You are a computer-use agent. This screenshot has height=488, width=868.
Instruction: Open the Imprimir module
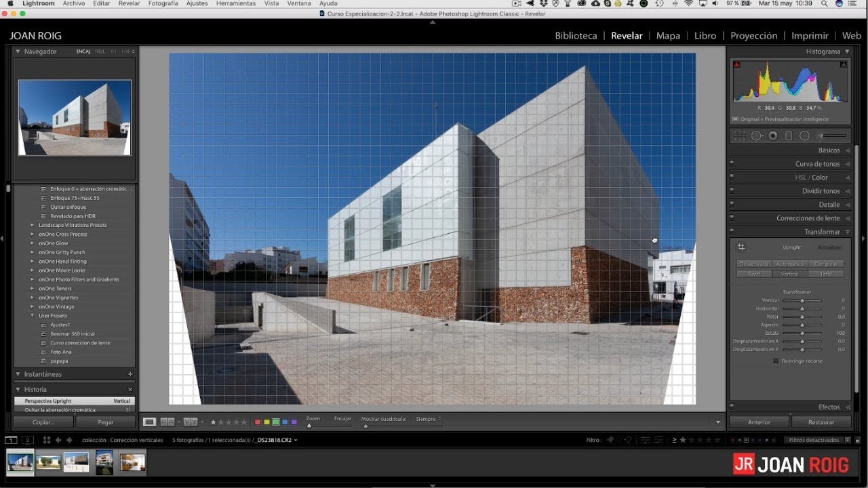coord(810,36)
